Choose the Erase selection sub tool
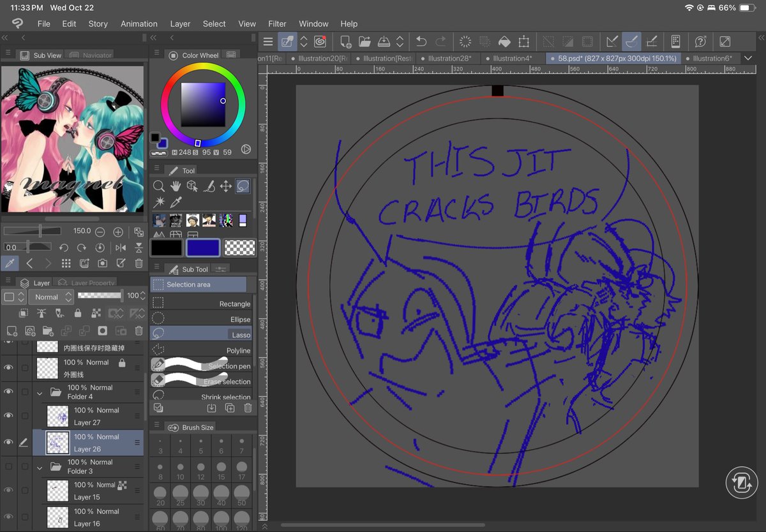This screenshot has width=766, height=532. [202, 381]
